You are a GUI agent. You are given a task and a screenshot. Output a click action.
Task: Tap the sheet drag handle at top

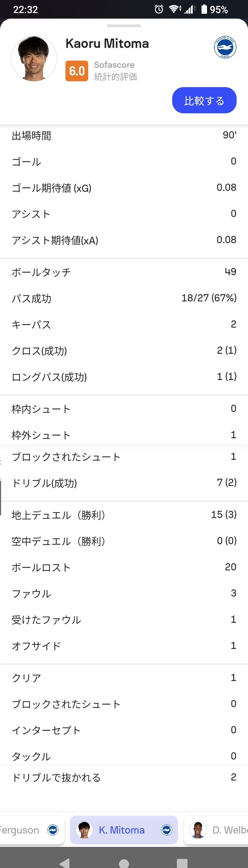(x=124, y=26)
